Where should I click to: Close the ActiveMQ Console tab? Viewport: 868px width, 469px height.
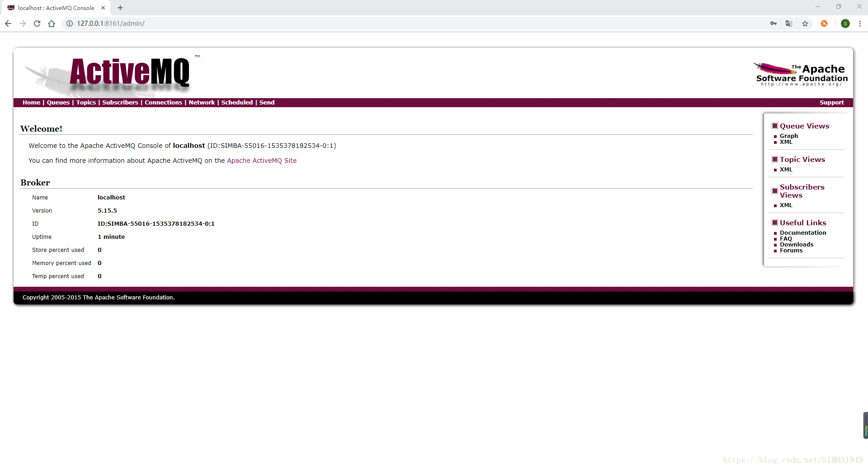(x=103, y=8)
